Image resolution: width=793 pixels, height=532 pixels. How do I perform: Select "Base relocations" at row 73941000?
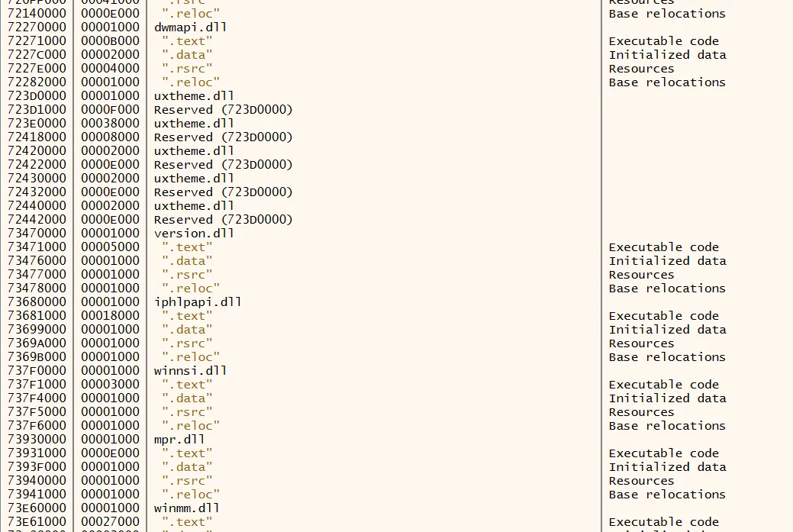(x=667, y=494)
